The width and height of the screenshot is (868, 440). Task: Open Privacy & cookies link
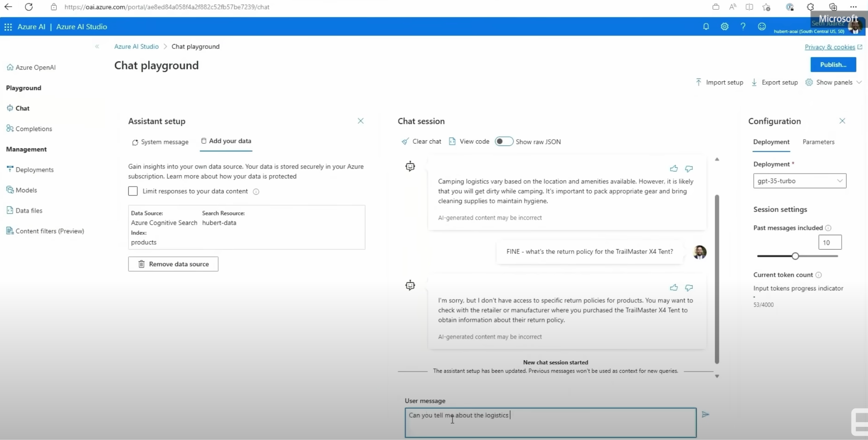tap(833, 47)
